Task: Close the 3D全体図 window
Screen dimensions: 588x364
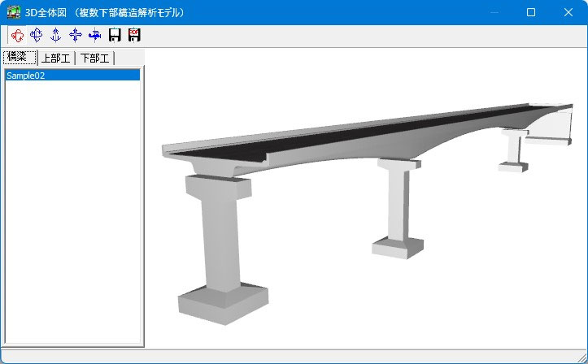Action: coord(568,12)
